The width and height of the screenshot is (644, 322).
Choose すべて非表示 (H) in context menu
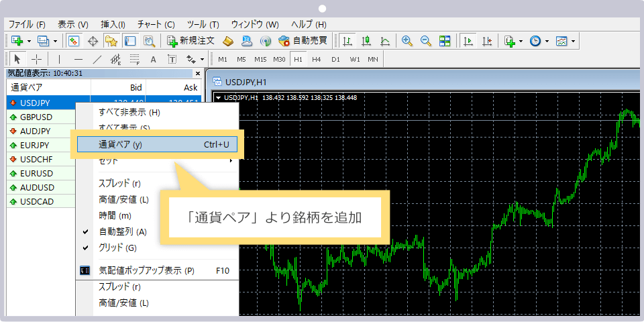click(x=157, y=112)
